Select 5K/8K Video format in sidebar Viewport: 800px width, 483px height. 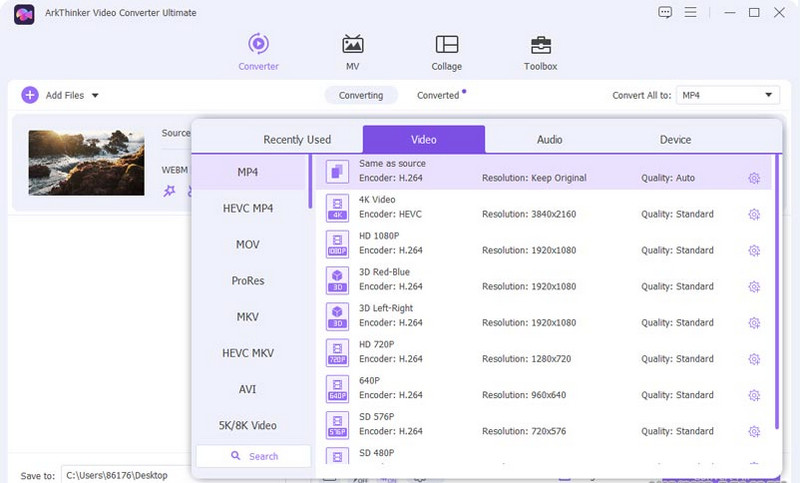[248, 425]
